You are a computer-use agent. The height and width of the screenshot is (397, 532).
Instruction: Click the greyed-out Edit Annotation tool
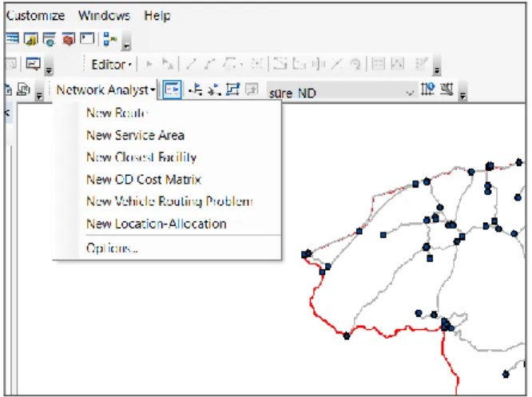point(168,64)
